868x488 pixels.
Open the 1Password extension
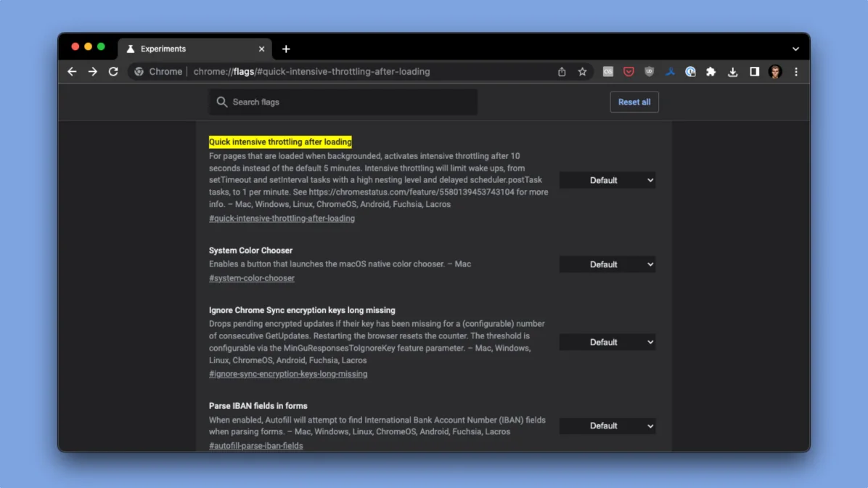tap(690, 71)
